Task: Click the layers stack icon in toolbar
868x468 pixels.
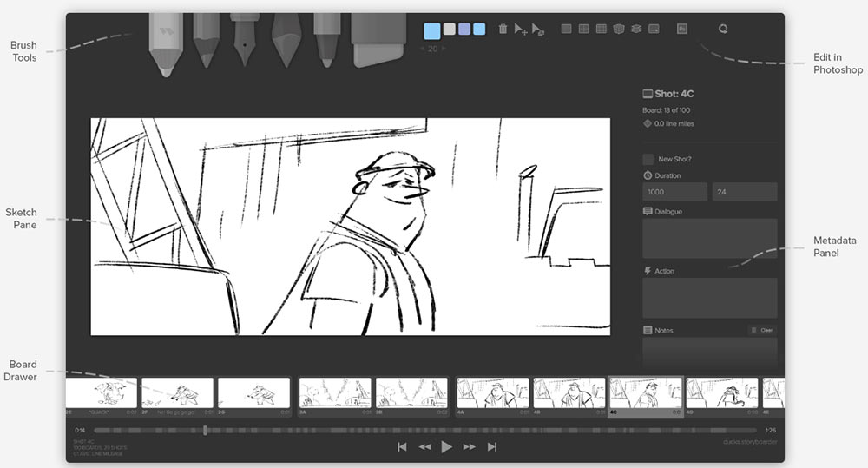Action: click(636, 30)
